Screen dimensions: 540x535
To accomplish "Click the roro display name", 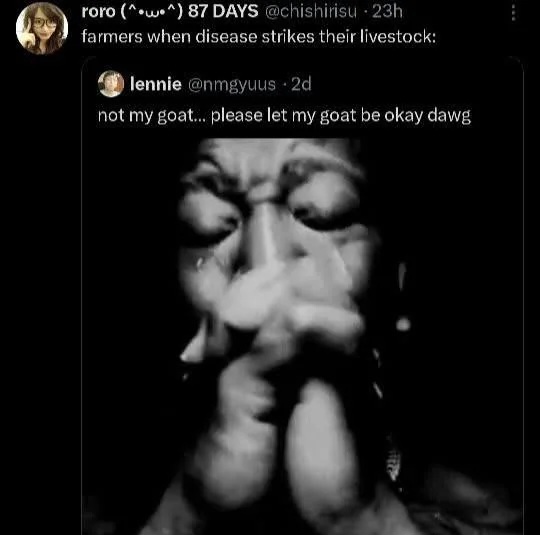I will click(x=98, y=12).
